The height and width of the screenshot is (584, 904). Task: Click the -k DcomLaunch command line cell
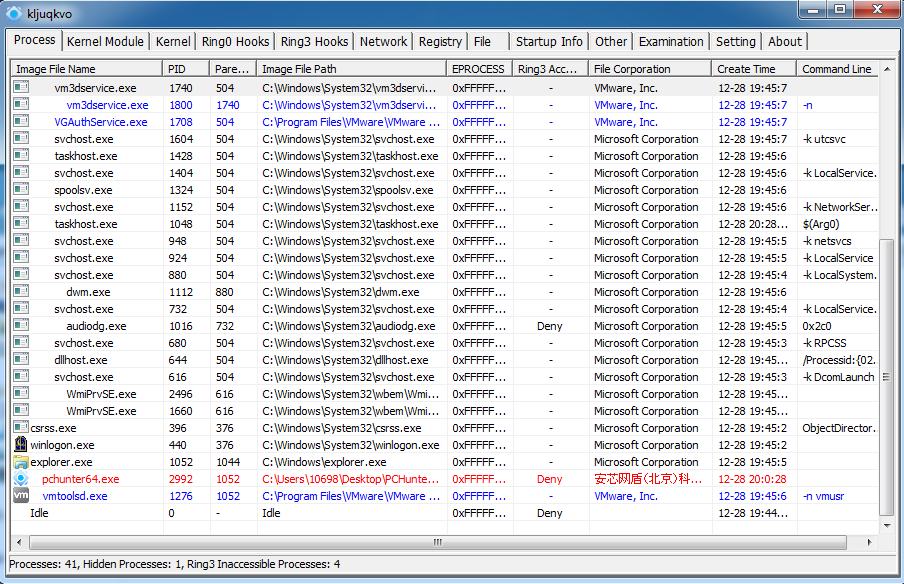pyautogui.click(x=839, y=377)
